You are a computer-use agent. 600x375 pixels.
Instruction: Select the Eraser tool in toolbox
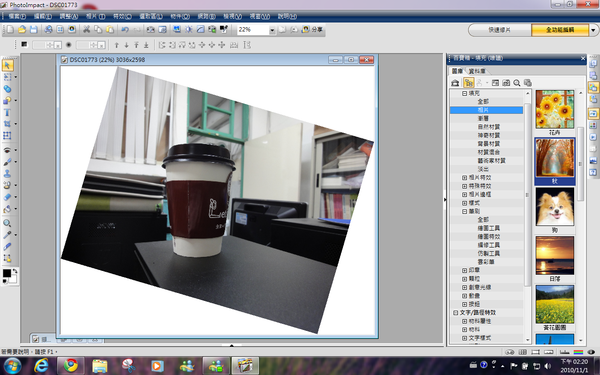7,197
